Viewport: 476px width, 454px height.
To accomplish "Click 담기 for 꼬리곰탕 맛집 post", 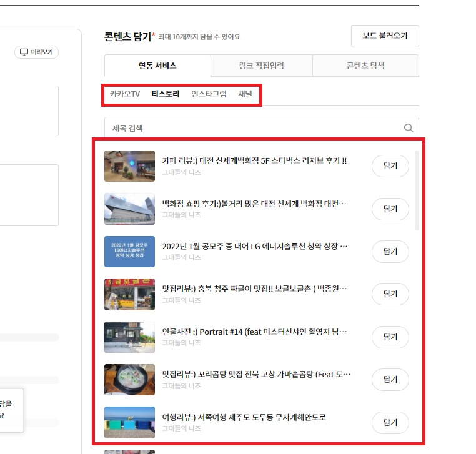I will [390, 380].
